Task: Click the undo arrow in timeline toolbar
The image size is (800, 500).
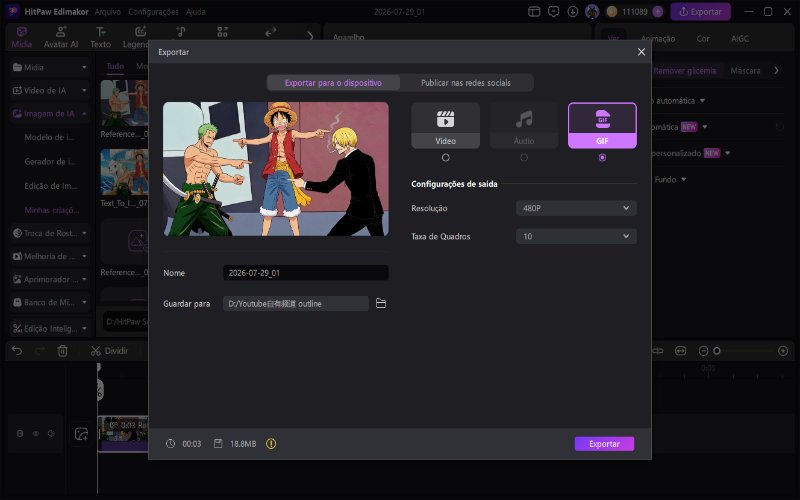Action: coord(17,351)
